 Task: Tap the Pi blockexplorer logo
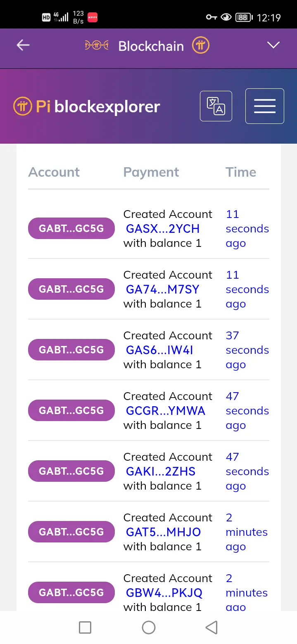click(87, 107)
